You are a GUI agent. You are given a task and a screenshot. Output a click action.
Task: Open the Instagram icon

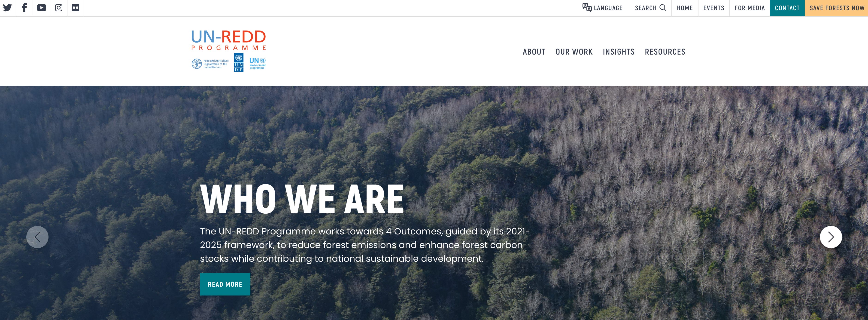tap(59, 8)
